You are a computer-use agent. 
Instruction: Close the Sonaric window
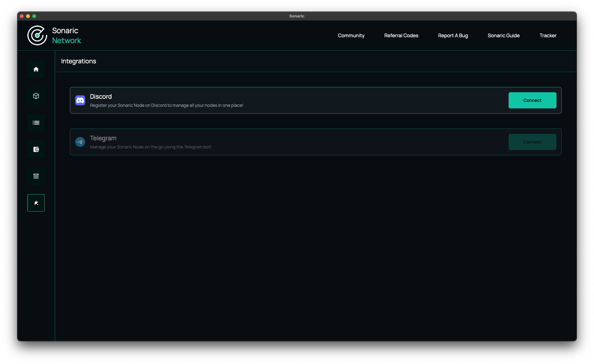pos(22,16)
